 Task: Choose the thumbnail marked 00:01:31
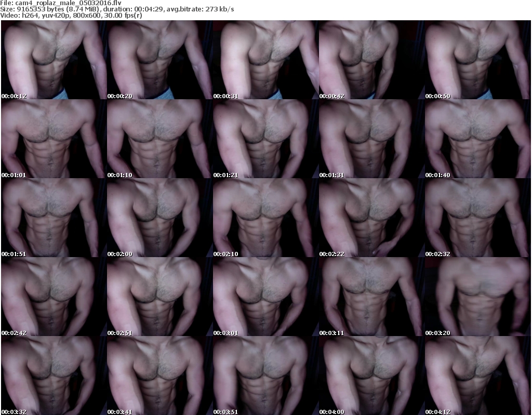(371, 139)
